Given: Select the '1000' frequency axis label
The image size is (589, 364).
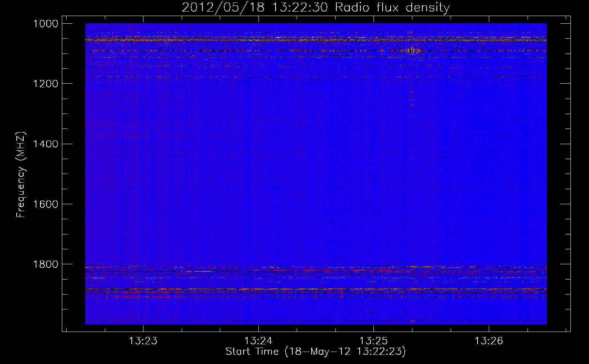Looking at the screenshot, I should (46, 24).
